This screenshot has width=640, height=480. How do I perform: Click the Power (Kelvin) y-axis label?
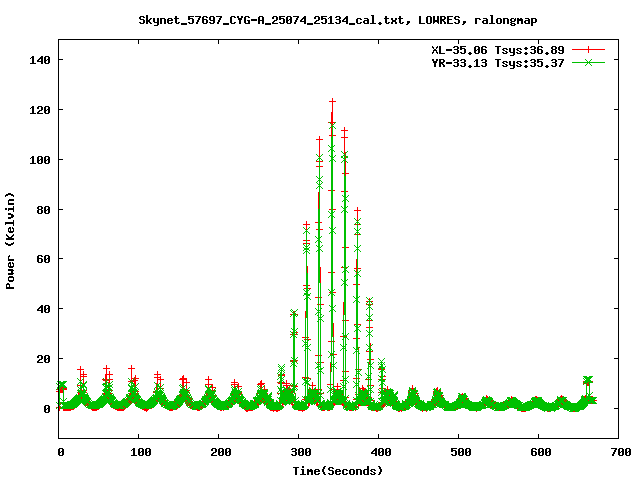(x=10, y=241)
